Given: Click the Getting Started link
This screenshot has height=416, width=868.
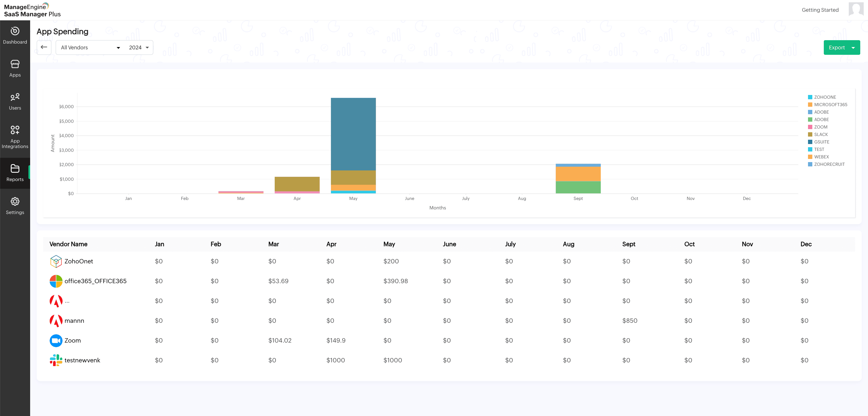Looking at the screenshot, I should tap(820, 10).
